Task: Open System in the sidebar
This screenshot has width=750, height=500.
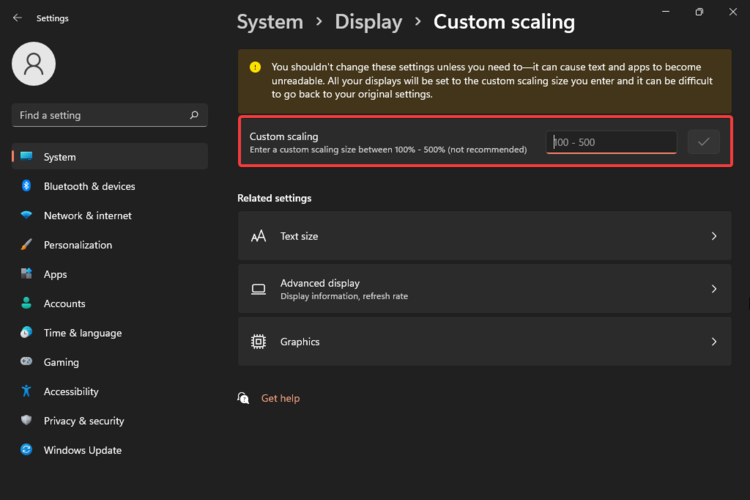Action: point(110,156)
